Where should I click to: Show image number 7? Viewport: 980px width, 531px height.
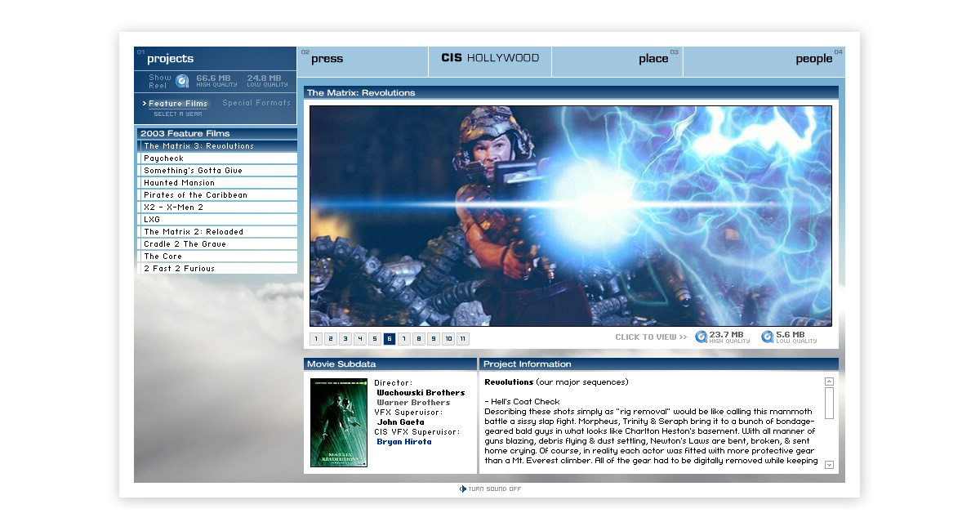pos(404,339)
